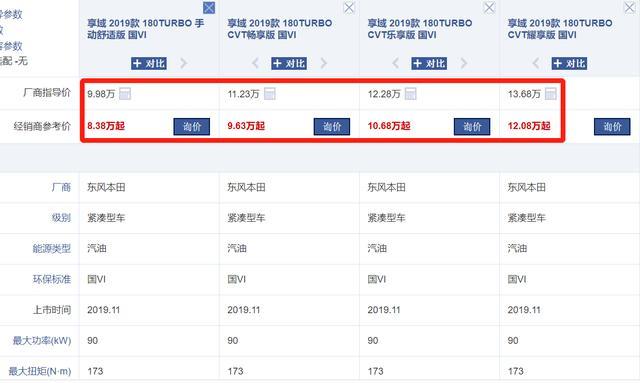Add CVT畅享版 to comparison via +对比
This screenshot has height=383, width=640.
289,63
